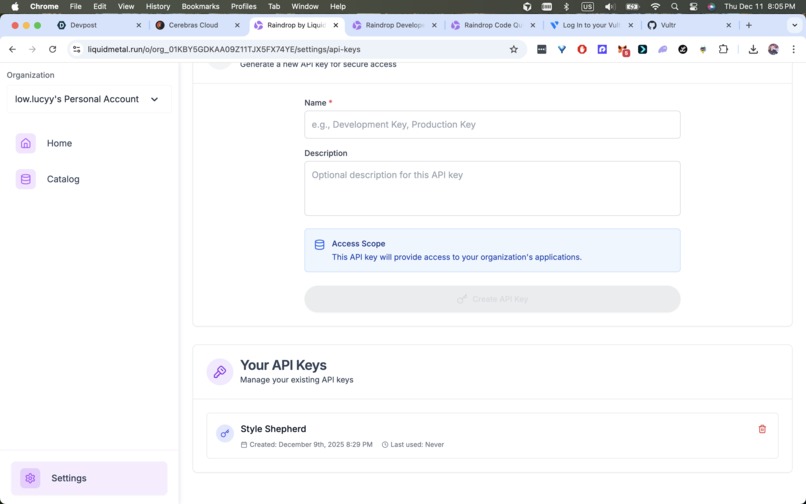Open Settings in the sidebar
The image size is (806, 504).
pyautogui.click(x=89, y=478)
